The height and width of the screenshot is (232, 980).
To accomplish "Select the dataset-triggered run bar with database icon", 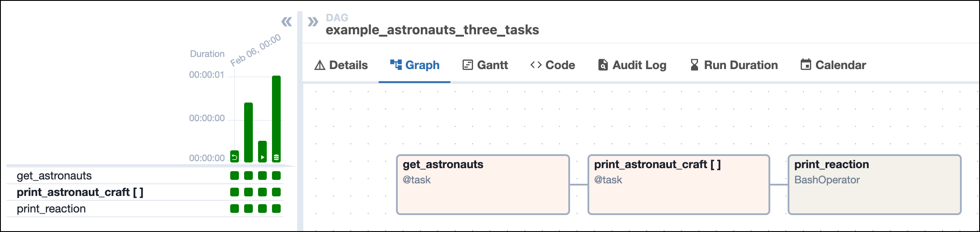I will [x=276, y=119].
